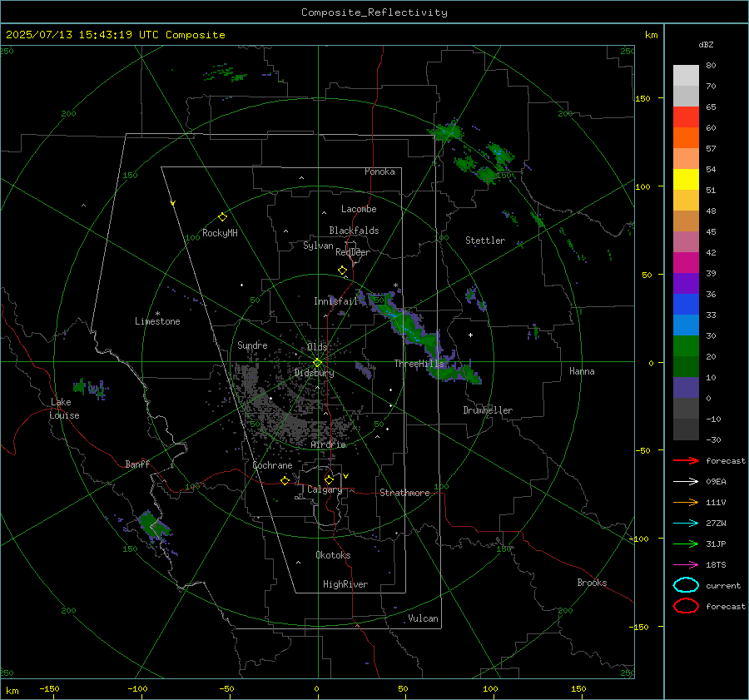Screen dimensions: 749x700
Task: Select the 'Limestone' map label
Action: pos(157,321)
